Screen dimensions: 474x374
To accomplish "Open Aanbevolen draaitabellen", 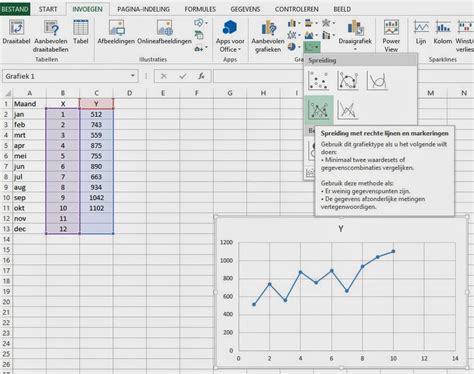I will coord(51,36).
